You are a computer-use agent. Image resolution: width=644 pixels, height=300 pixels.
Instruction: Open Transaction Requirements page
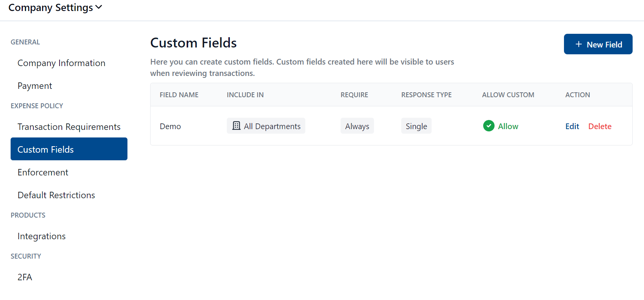click(x=69, y=127)
